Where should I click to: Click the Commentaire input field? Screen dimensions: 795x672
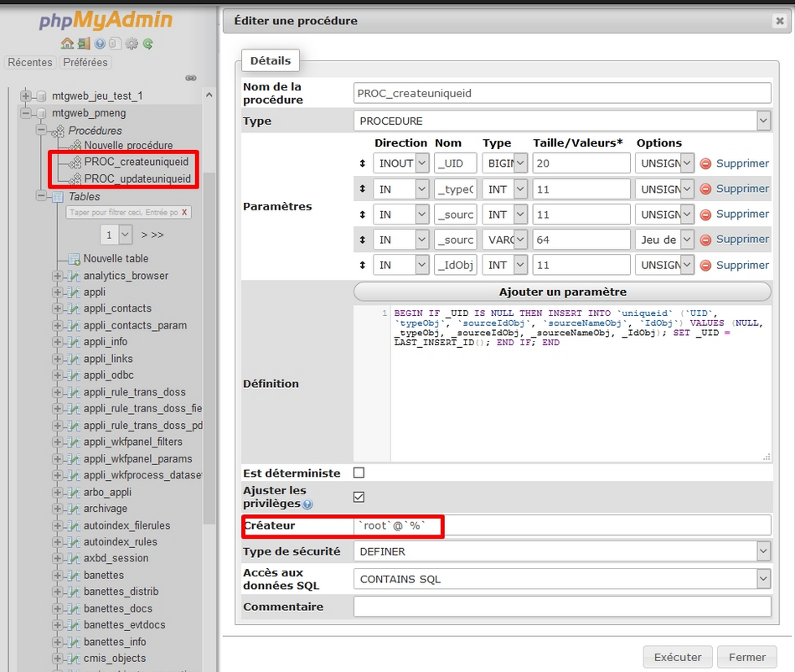point(561,607)
